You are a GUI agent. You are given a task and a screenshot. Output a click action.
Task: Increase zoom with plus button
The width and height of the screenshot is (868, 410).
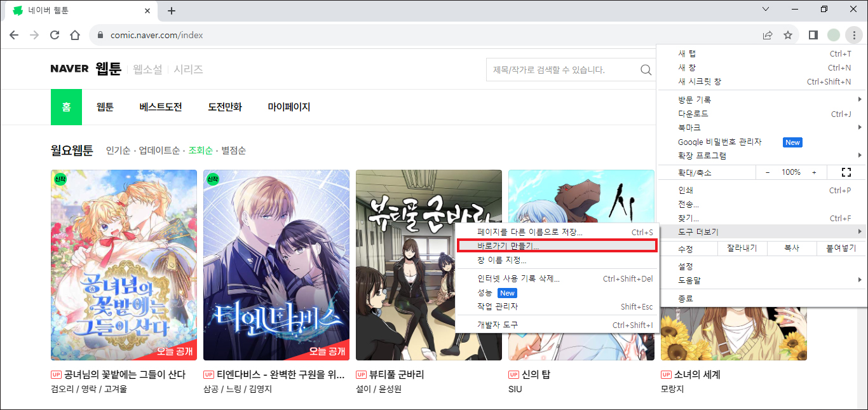click(814, 172)
